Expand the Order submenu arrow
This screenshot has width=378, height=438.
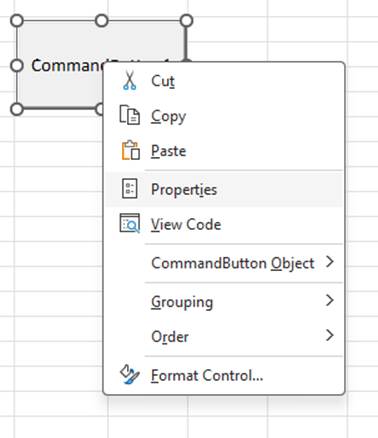(x=329, y=335)
